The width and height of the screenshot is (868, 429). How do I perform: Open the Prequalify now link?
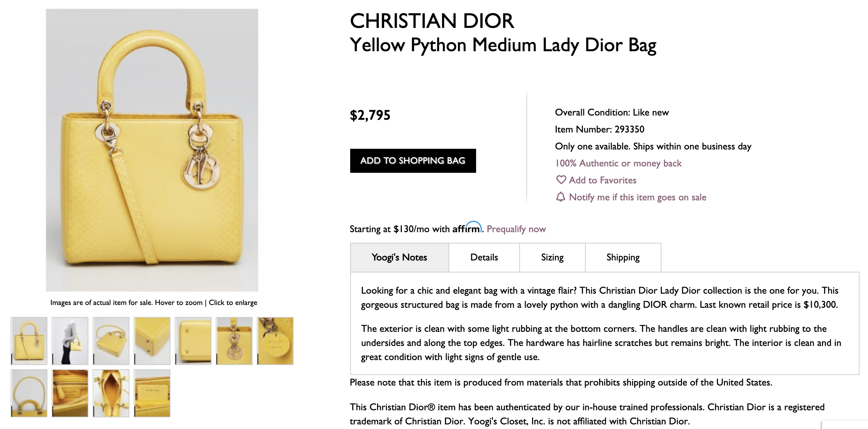point(516,229)
